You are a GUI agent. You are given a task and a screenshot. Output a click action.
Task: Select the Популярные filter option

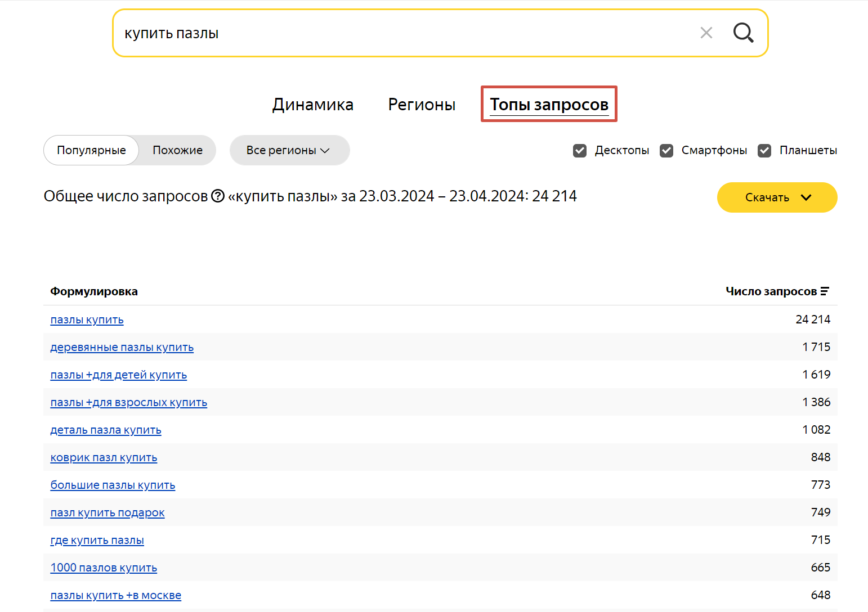[x=91, y=151]
